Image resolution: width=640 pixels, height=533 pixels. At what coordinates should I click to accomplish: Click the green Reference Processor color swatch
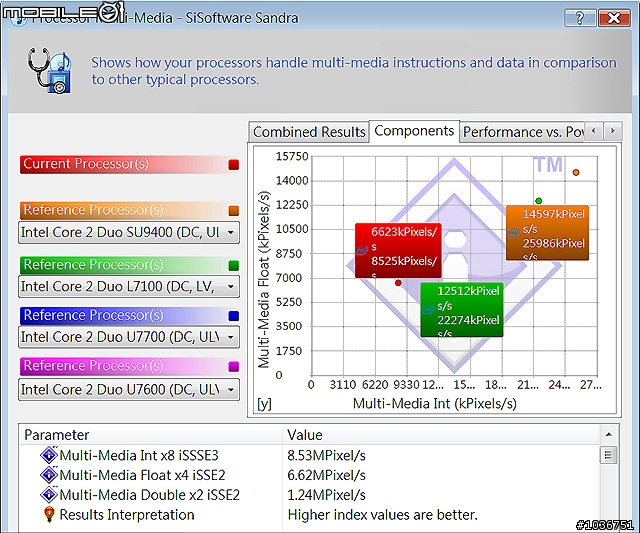pos(233,266)
